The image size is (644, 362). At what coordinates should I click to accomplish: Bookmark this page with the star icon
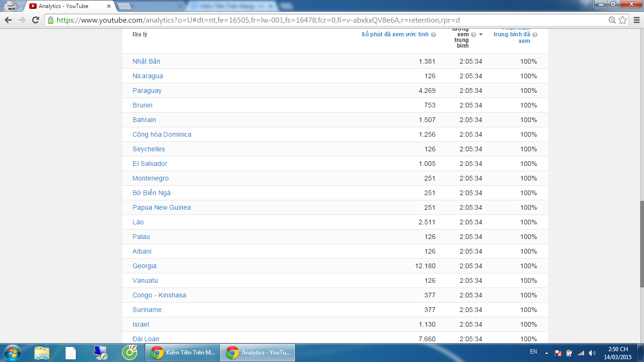623,20
